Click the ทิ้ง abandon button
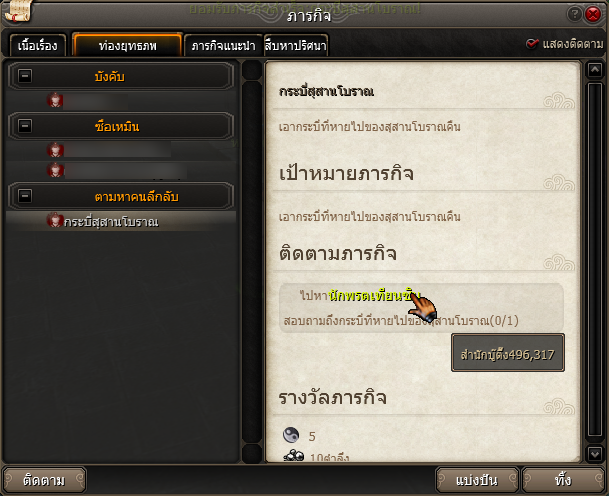 (563, 480)
